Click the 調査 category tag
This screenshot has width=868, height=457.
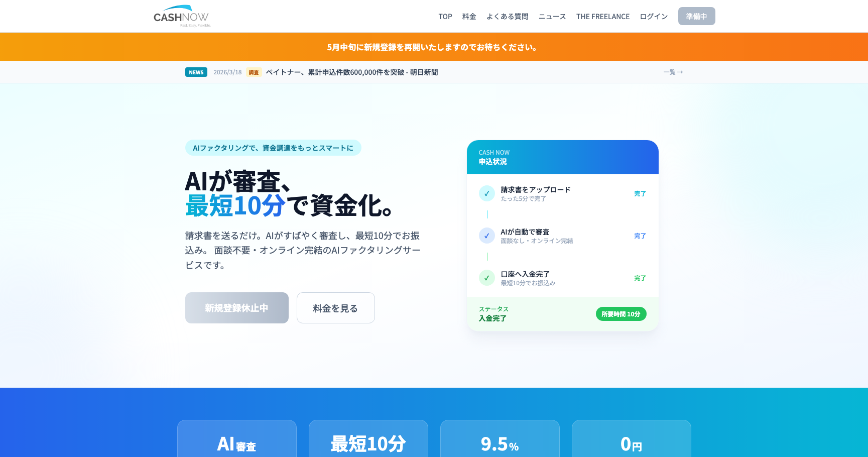pyautogui.click(x=254, y=72)
